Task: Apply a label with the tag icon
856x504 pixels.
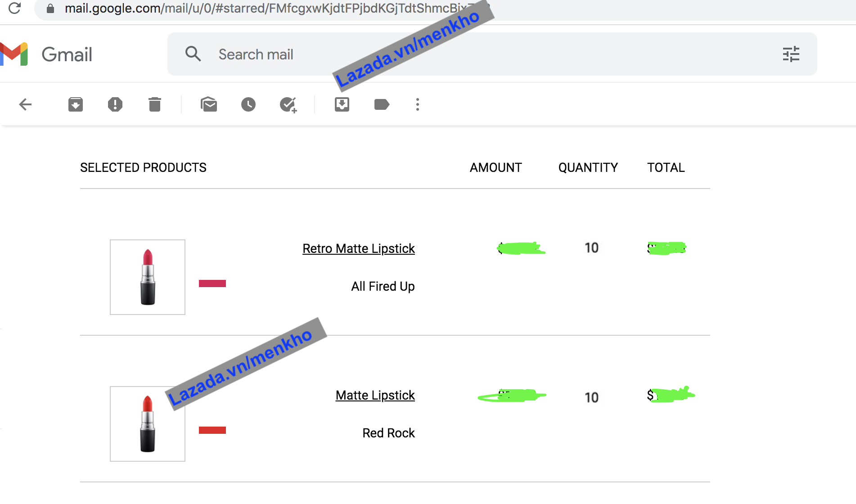Action: click(382, 104)
